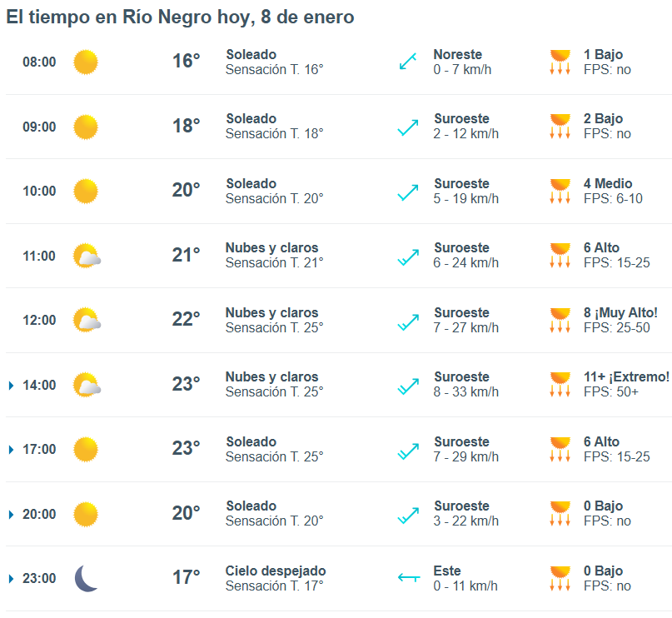Screen dimensions: 672x618
Task: Click the partly cloudy icon at 11:00
Action: pos(87,256)
